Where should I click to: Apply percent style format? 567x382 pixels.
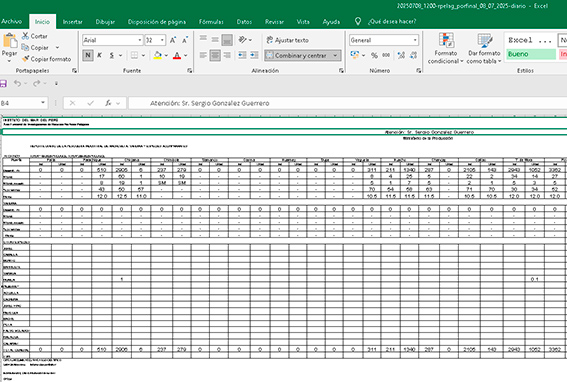pos(374,55)
